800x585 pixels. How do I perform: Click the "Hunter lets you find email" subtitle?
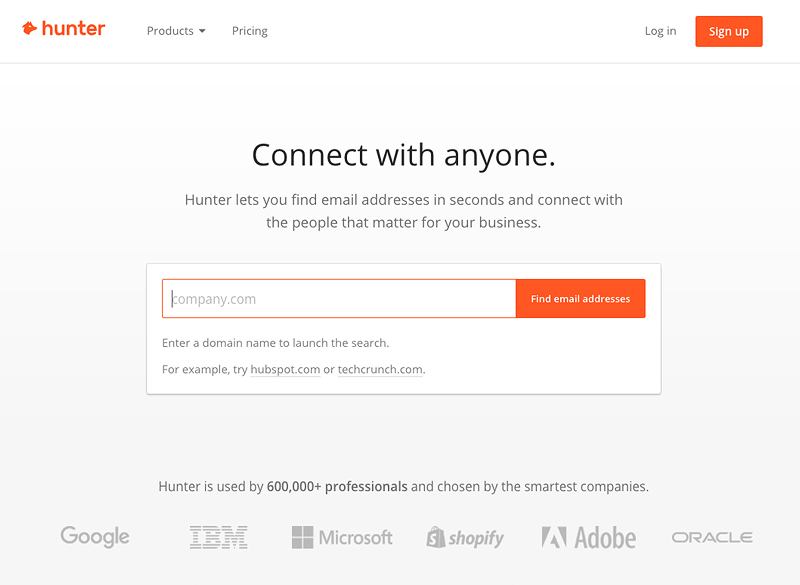click(x=403, y=200)
